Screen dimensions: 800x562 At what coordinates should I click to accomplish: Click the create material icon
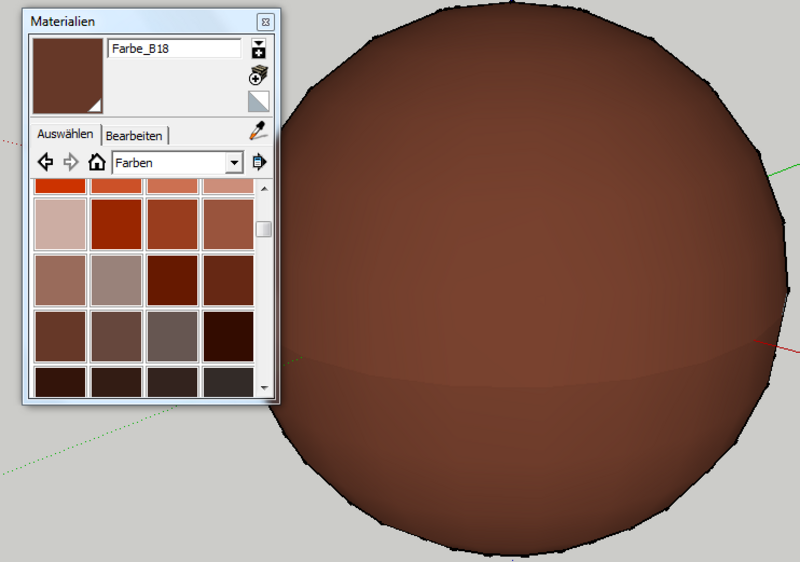(x=258, y=75)
